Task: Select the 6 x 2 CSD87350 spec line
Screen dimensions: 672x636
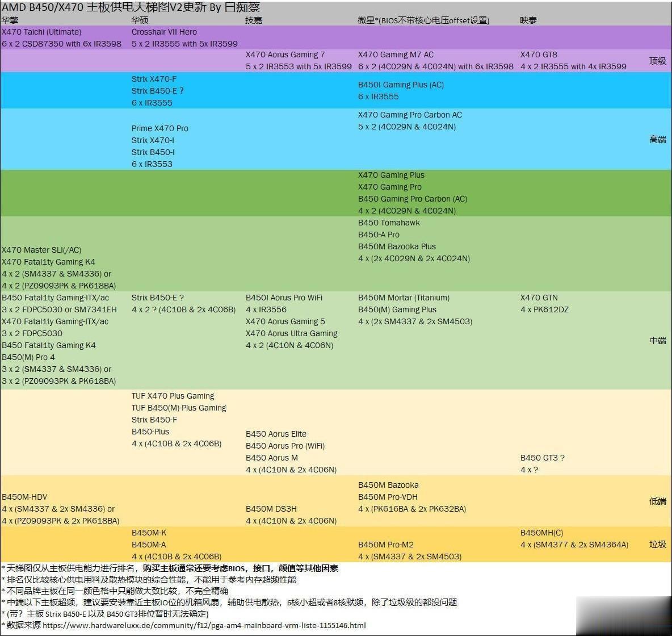Action: [x=62, y=44]
